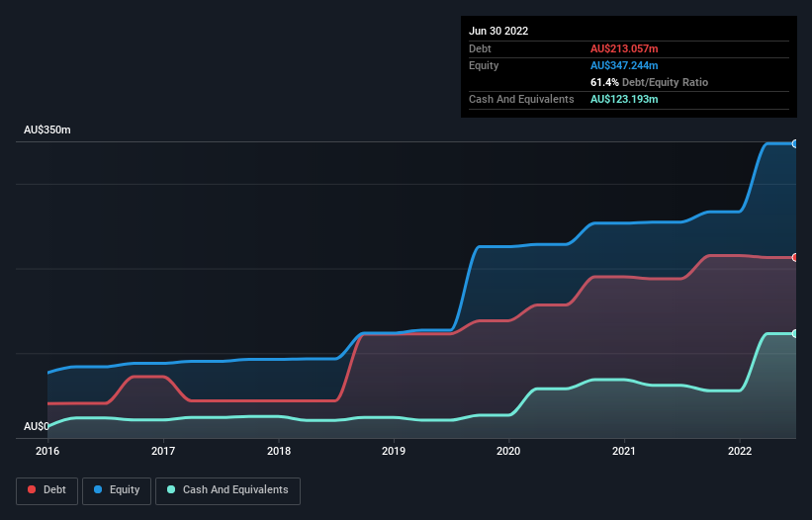Click the blue Equity legend dot
The height and width of the screenshot is (520, 812).
(x=98, y=489)
